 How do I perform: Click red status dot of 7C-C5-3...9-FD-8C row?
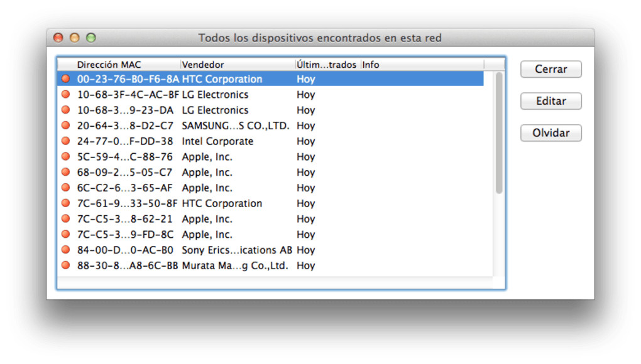(66, 234)
